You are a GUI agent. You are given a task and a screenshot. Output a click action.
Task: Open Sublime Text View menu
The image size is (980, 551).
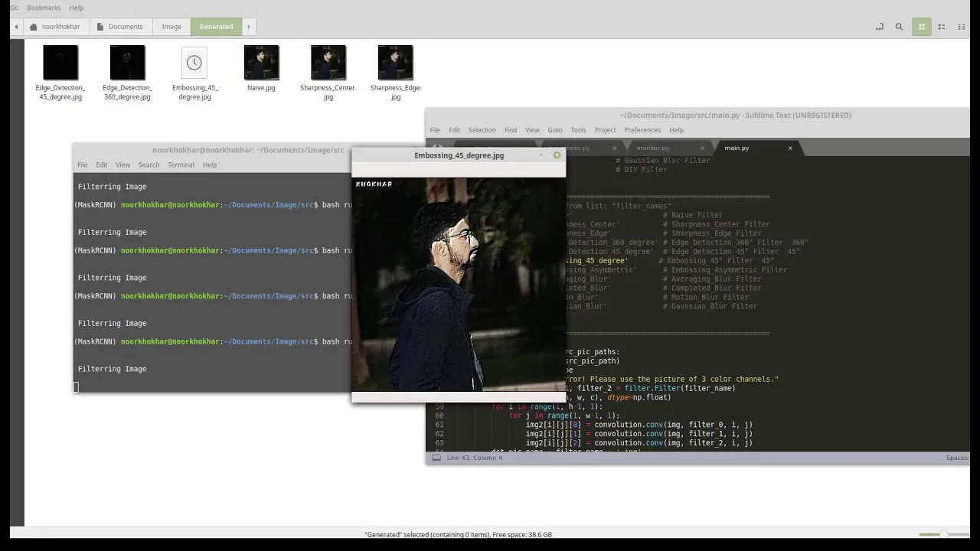point(532,130)
